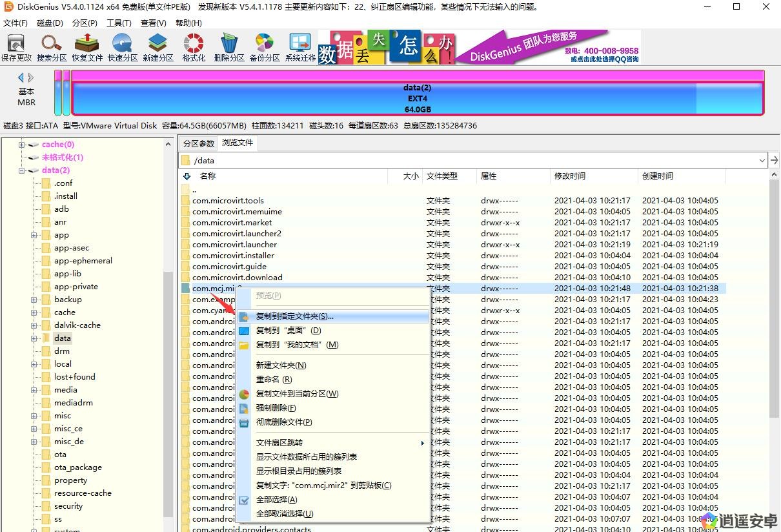781x532 pixels.
Task: Launch the 系统迁移 system migration tool
Action: pos(300,46)
